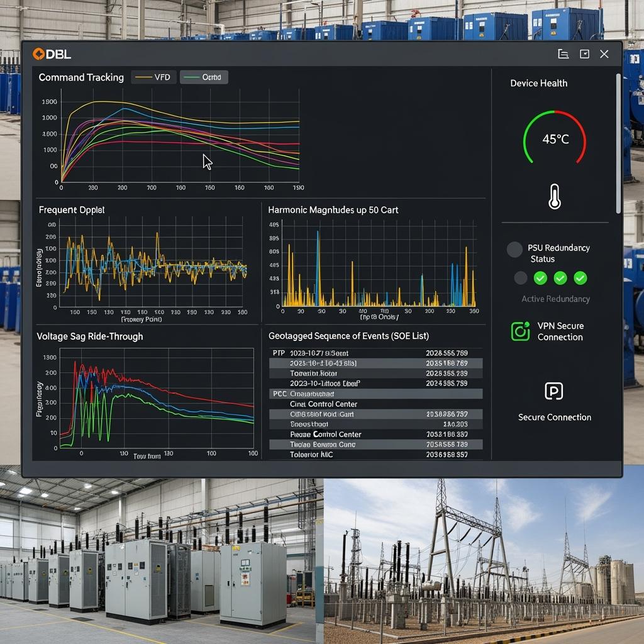Screen dimensions: 644x644
Task: Expand the PTP group in SOE list
Action: pos(279,353)
